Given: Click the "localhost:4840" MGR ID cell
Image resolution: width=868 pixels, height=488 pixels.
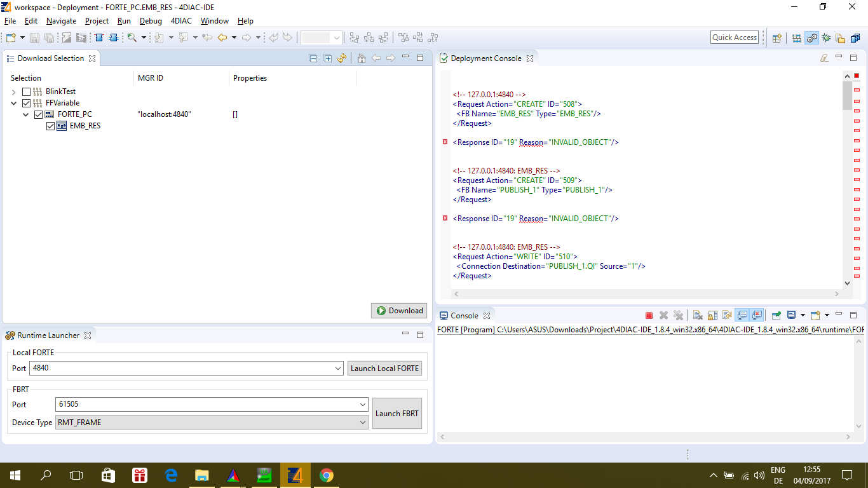Looking at the screenshot, I should (164, 114).
